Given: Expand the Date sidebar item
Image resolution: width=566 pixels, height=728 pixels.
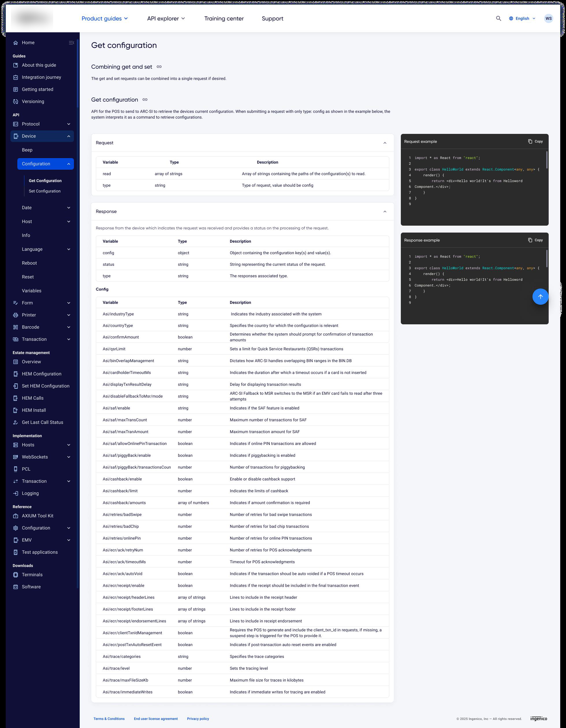Looking at the screenshot, I should point(46,208).
